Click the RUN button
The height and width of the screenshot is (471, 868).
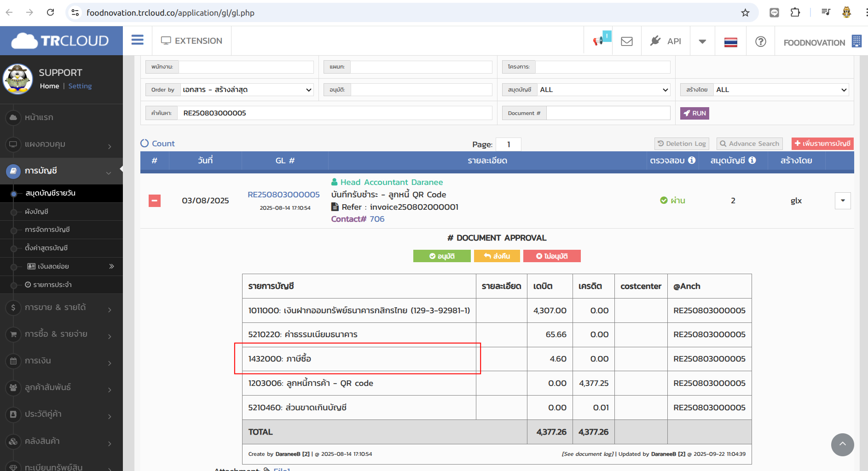click(x=694, y=113)
